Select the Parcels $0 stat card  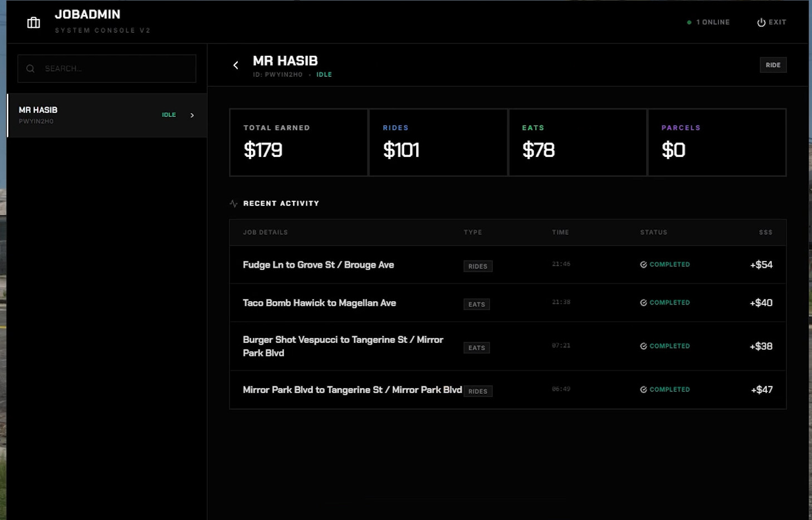pos(717,143)
